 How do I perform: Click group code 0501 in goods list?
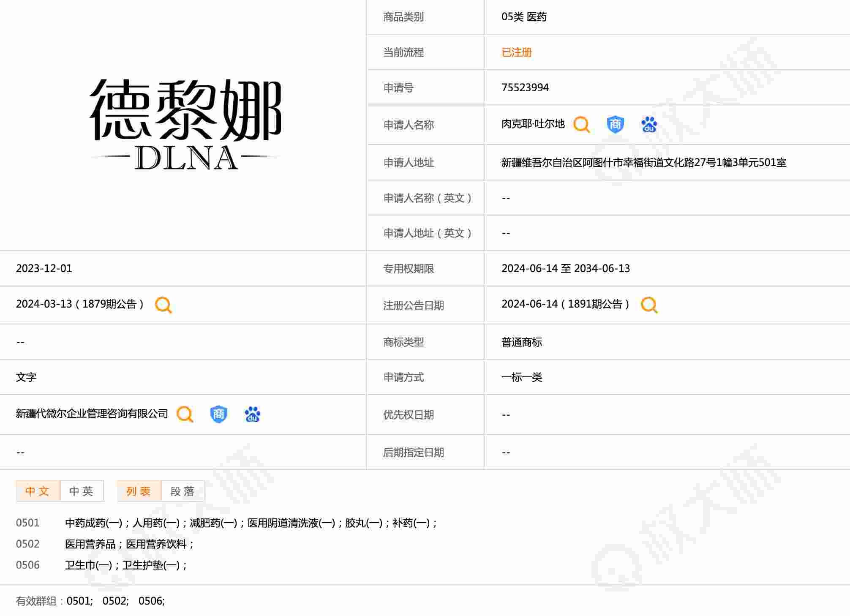[x=28, y=523]
